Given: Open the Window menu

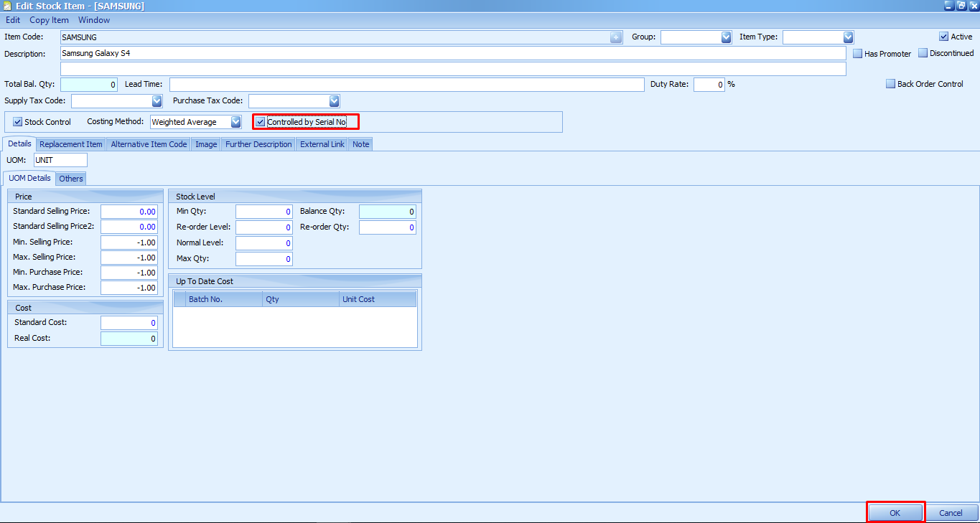Looking at the screenshot, I should pyautogui.click(x=94, y=20).
